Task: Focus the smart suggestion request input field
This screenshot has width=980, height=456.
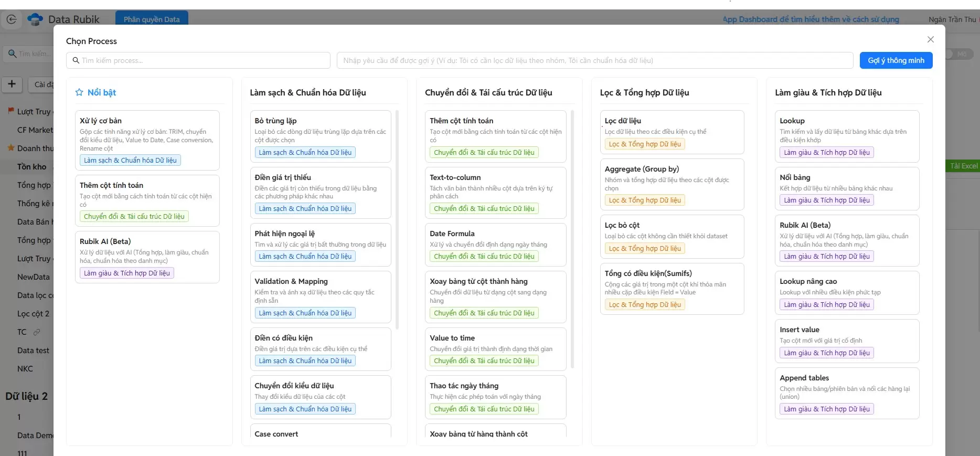Action: click(x=594, y=60)
